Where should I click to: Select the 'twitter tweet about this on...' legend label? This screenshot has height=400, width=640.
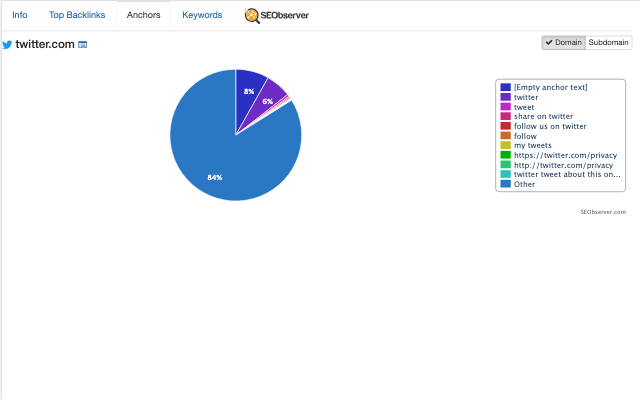567,174
